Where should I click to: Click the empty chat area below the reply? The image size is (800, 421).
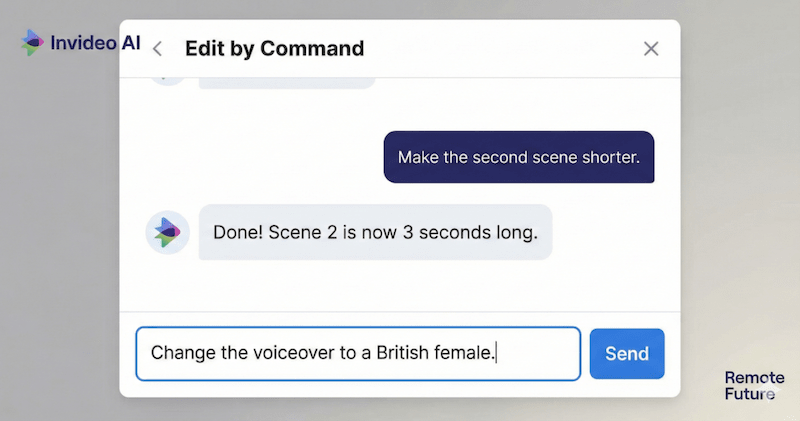coord(400,288)
